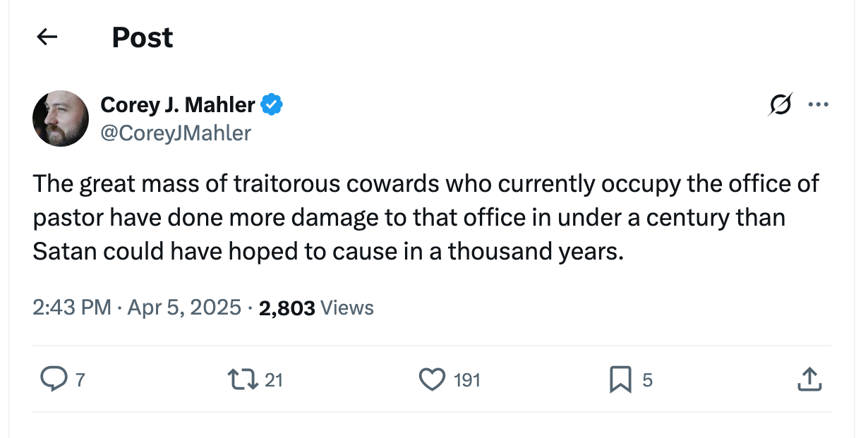Click the reply speech bubble icon
Screen dimensions: 868x438
pos(52,380)
